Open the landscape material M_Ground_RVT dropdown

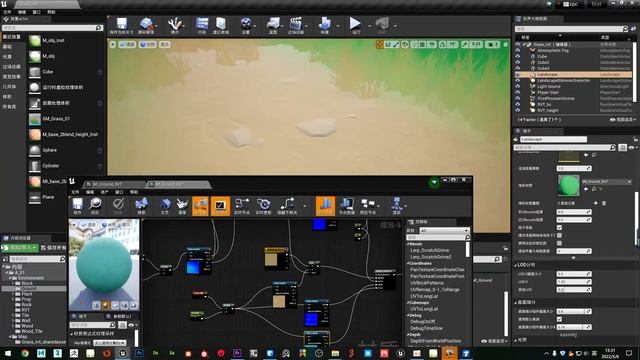point(607,182)
